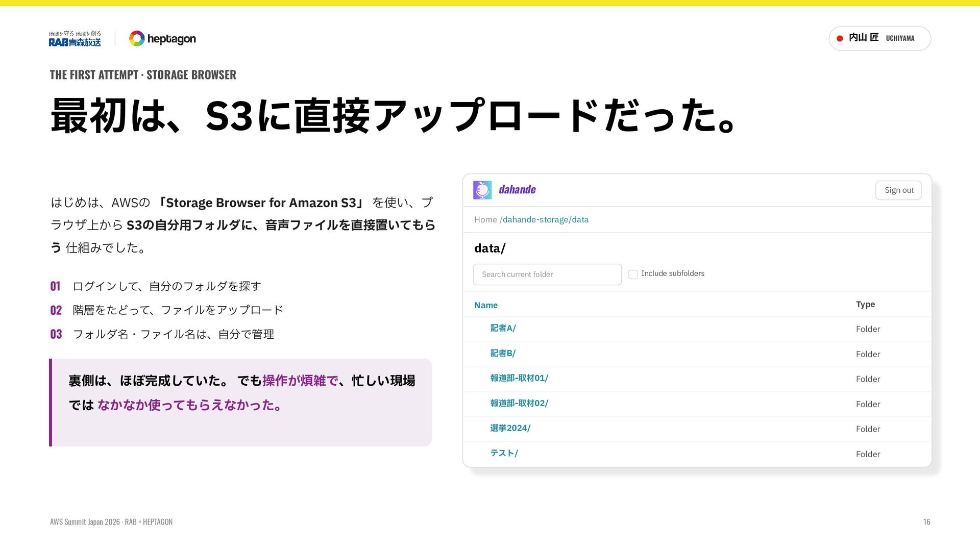The image size is (980, 551).
Task: Open the data breadcrumb link
Action: coord(580,219)
